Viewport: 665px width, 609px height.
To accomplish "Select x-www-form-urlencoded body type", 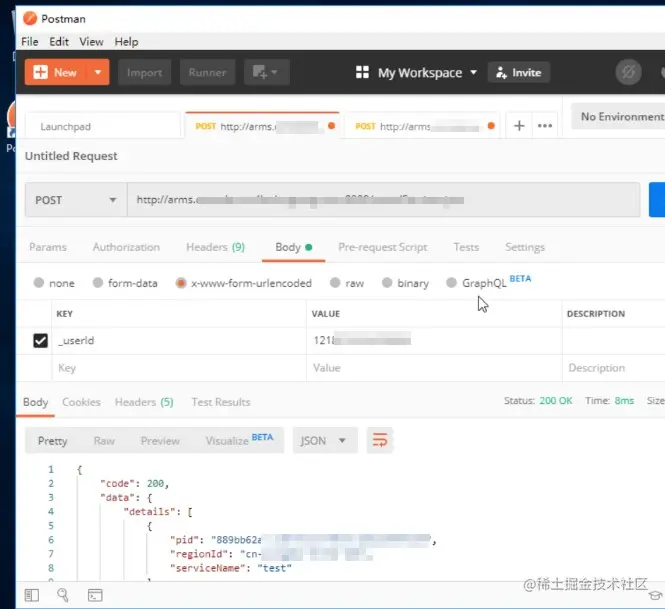I will (x=181, y=282).
